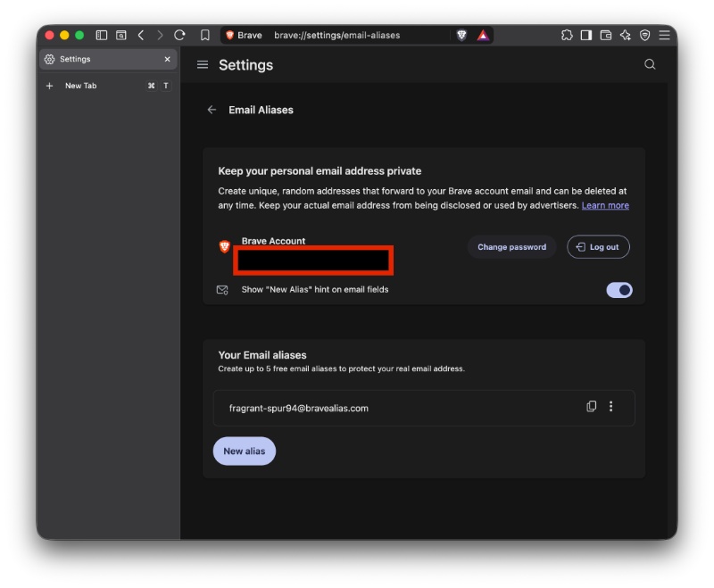Screen dimensions: 714x588
Task: Bookmark this page
Action: (205, 35)
